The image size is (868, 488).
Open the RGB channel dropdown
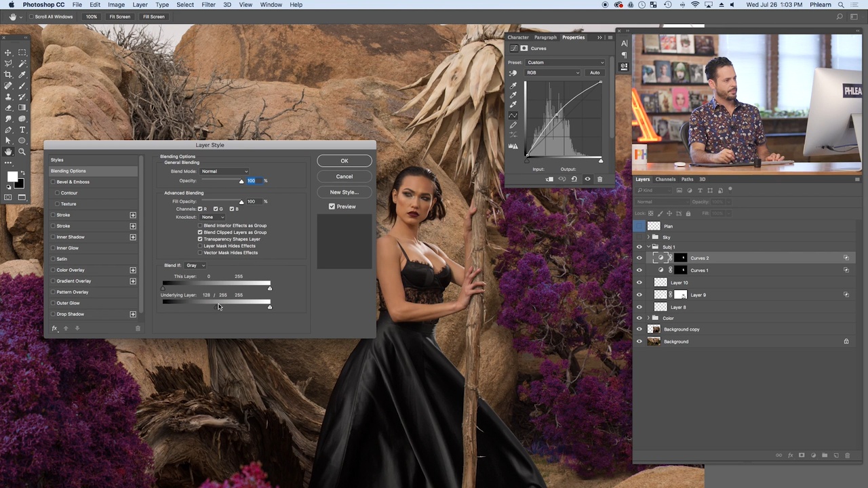pos(553,73)
